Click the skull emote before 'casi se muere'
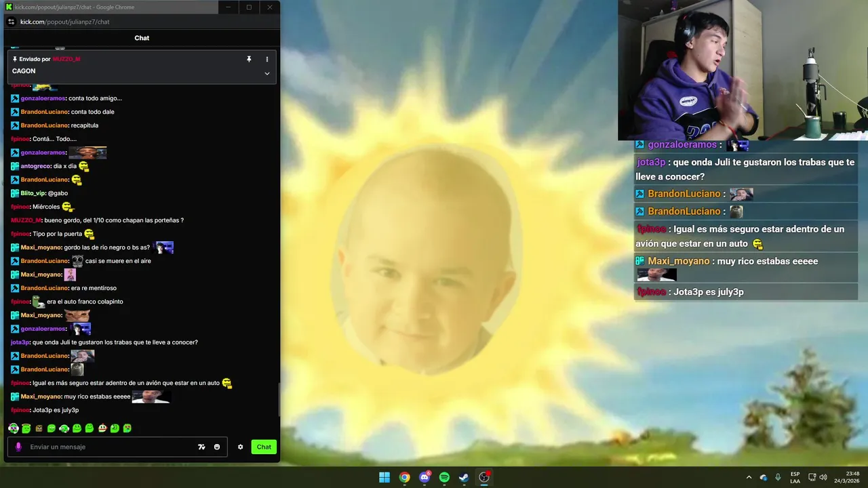 (77, 261)
